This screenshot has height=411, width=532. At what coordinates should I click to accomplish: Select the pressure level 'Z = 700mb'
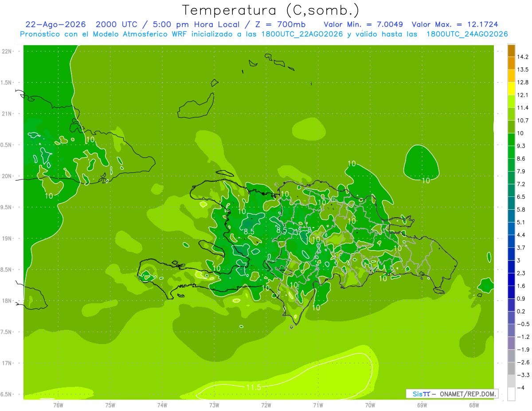coord(280,24)
